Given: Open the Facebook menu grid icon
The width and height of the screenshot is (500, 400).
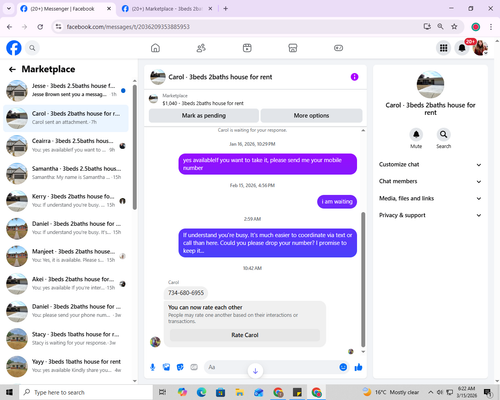Looking at the screenshot, I should (x=443, y=48).
